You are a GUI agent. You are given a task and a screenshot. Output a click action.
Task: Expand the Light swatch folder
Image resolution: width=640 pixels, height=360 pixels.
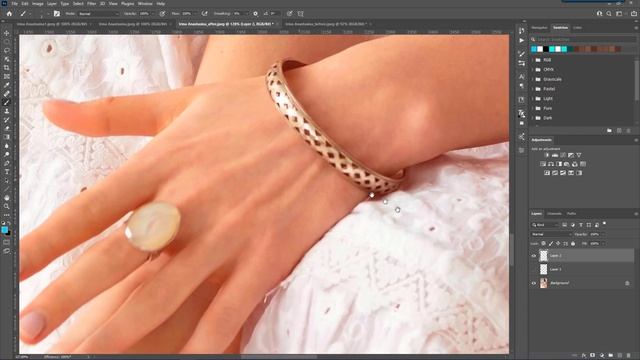tap(532, 98)
